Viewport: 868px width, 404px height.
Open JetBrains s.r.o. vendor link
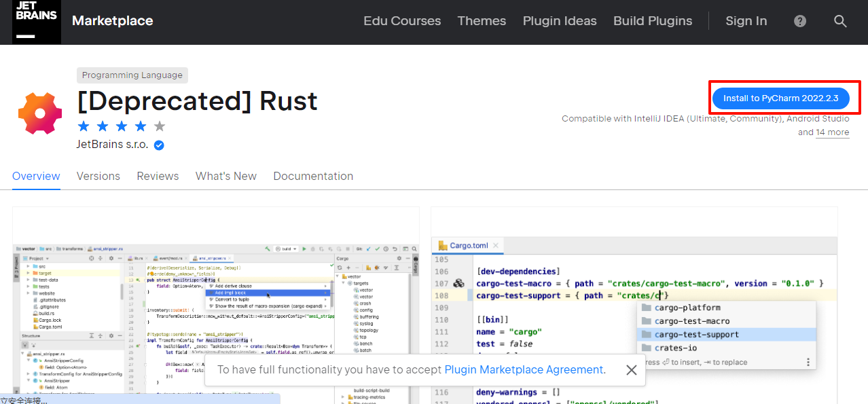point(113,145)
